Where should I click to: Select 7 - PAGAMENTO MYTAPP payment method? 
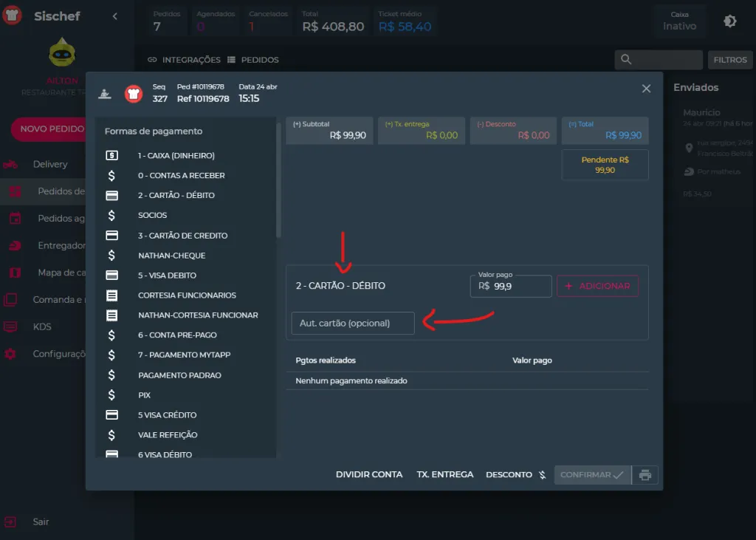pos(186,355)
